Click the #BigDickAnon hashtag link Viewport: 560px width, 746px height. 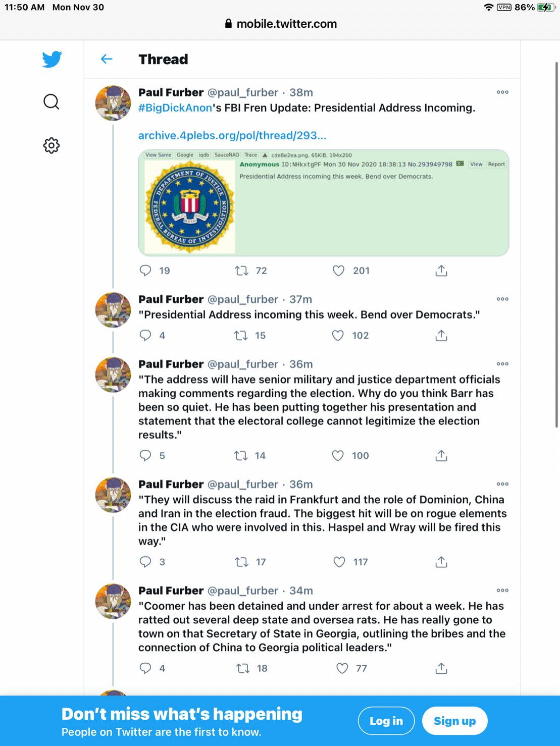(175, 108)
